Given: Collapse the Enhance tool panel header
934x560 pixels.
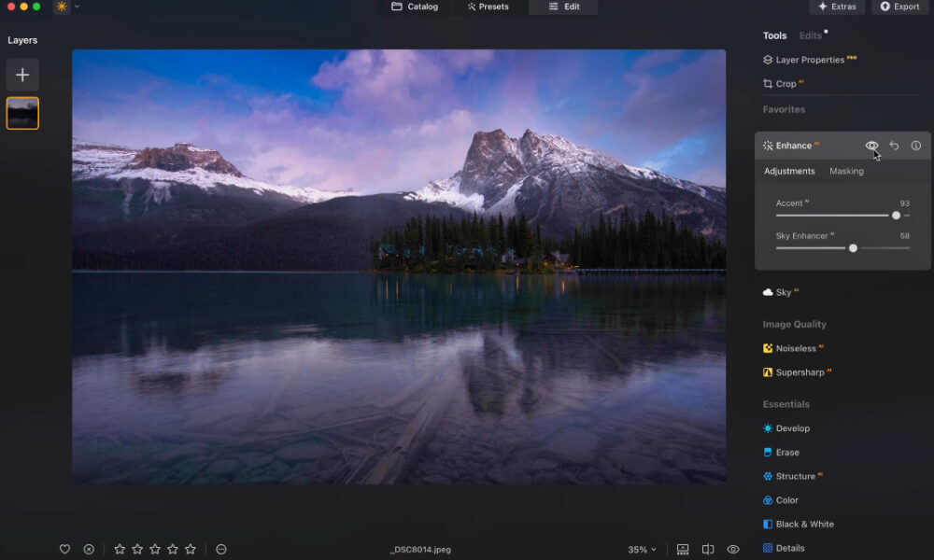Looking at the screenshot, I should point(793,146).
